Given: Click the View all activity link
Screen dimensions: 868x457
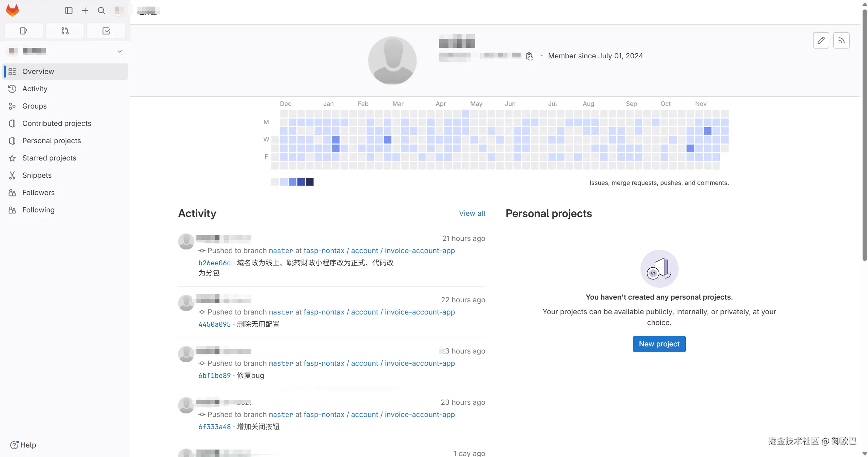Looking at the screenshot, I should [x=472, y=213].
